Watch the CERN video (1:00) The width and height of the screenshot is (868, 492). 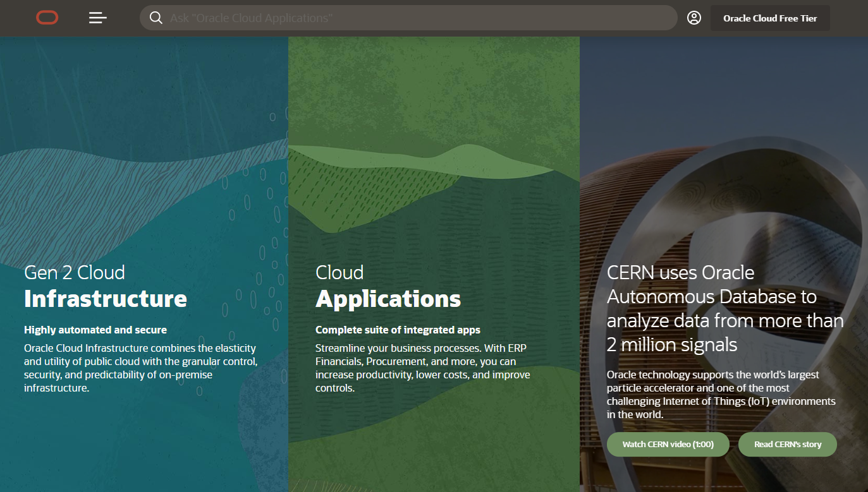click(x=668, y=445)
